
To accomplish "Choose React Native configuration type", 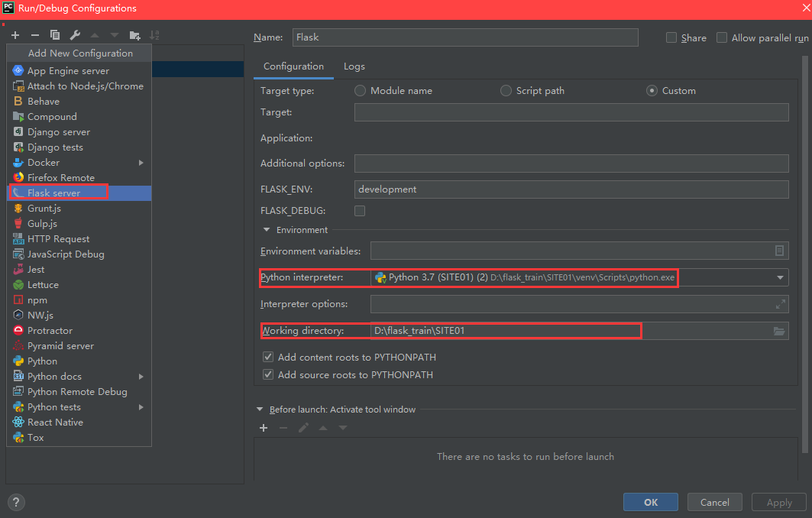I will (x=79, y=422).
